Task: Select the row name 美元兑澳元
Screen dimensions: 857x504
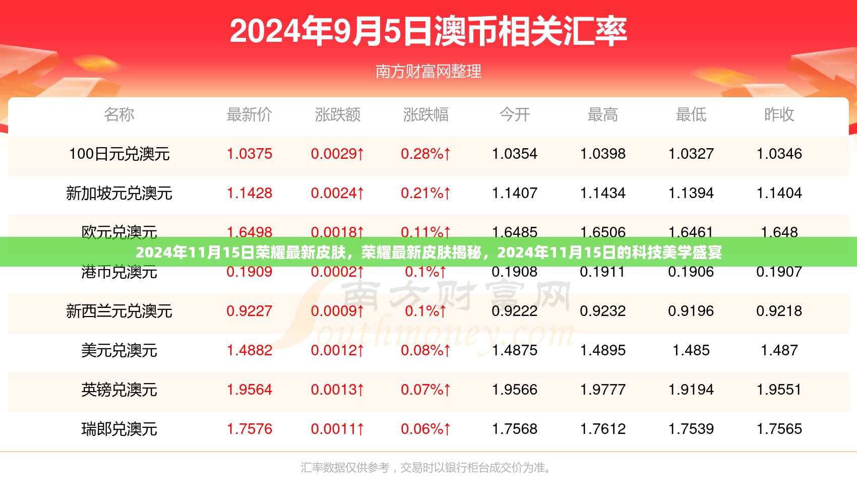Action: [119, 350]
